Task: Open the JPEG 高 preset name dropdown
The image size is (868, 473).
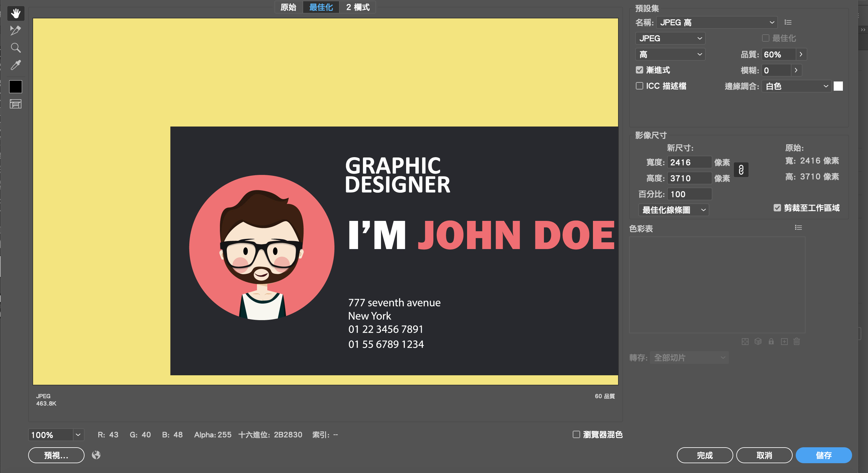Action: [717, 22]
